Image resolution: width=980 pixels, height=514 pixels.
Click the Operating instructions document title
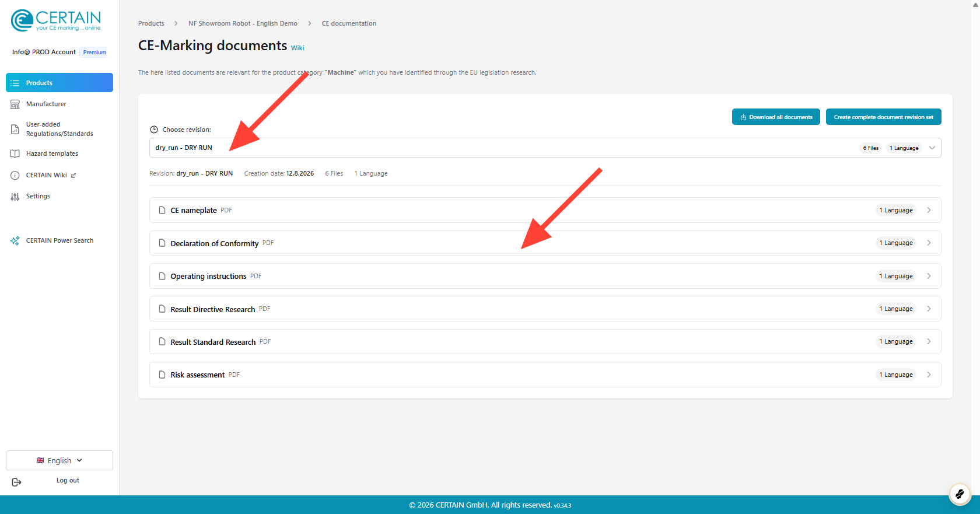pyautogui.click(x=208, y=276)
